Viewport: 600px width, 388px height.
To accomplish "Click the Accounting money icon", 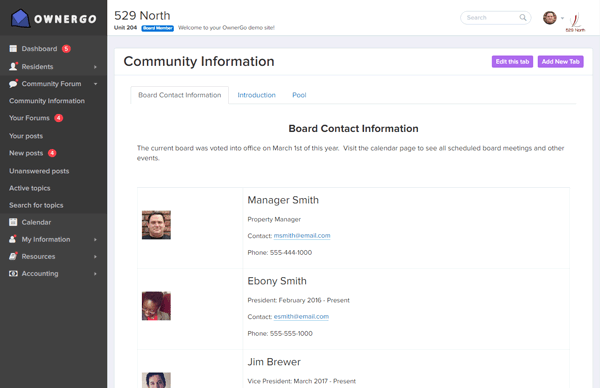I will [13, 274].
